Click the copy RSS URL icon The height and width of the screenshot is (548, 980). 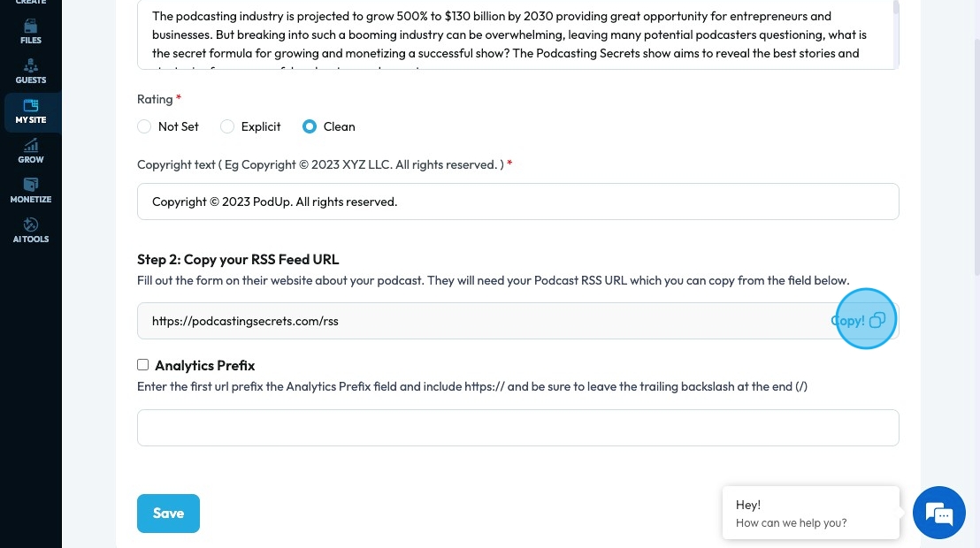click(877, 321)
